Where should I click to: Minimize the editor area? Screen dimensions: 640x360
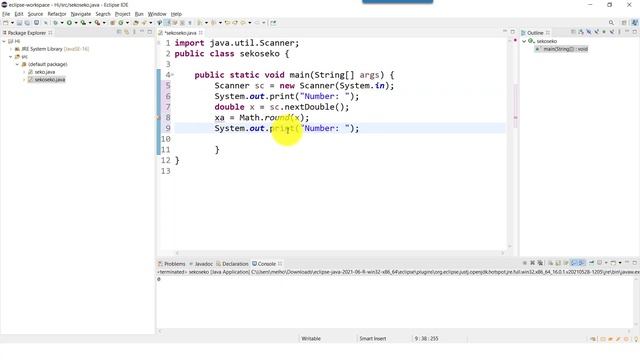pyautogui.click(x=505, y=32)
